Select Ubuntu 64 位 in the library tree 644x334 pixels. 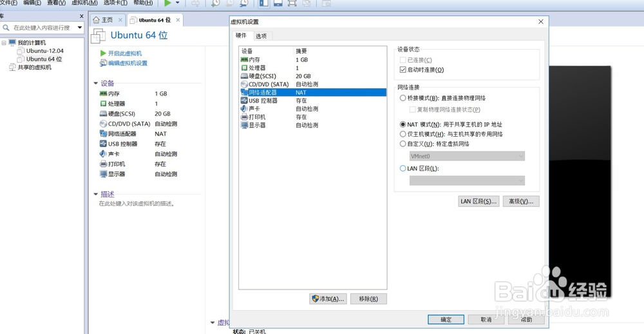(x=44, y=59)
